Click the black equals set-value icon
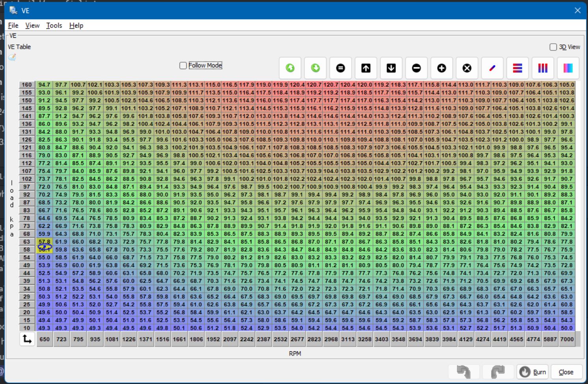Screen dimensions: 588x384 pyautogui.click(x=341, y=68)
